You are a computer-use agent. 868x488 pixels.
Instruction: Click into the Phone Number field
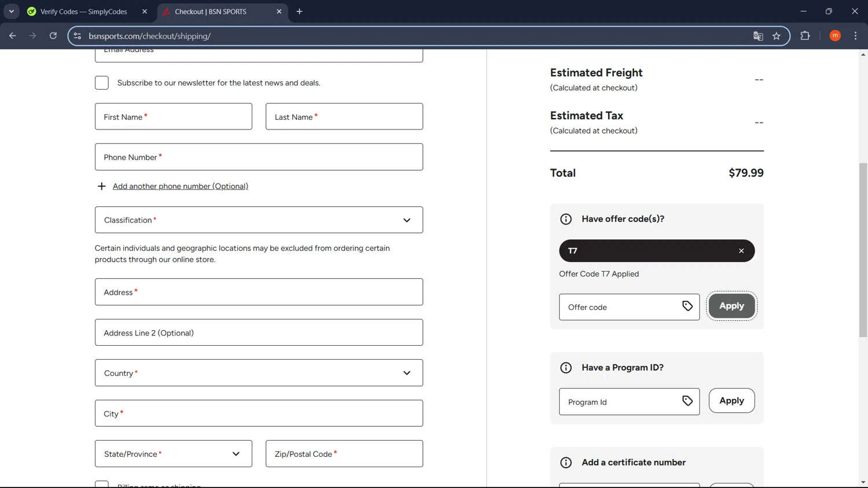pos(259,157)
